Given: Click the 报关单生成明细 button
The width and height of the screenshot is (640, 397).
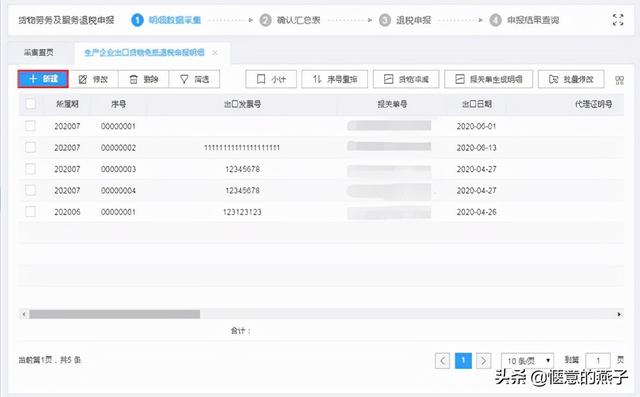Looking at the screenshot, I should (489, 79).
